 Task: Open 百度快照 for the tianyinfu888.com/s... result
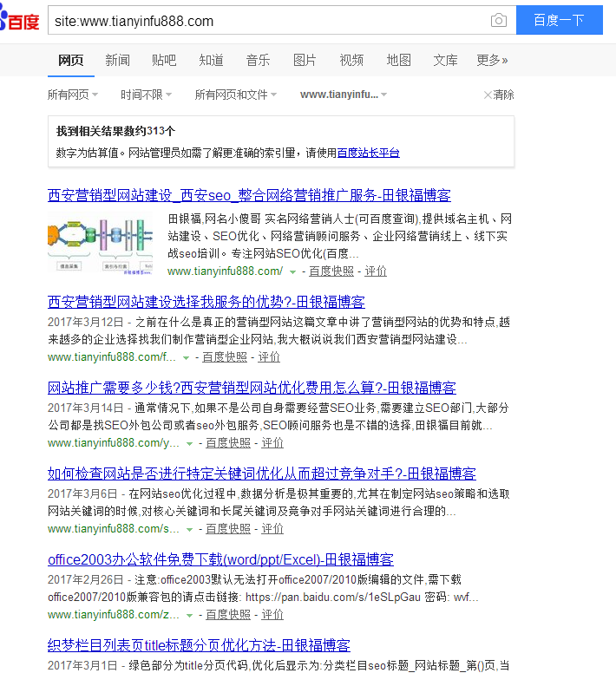[x=228, y=529]
